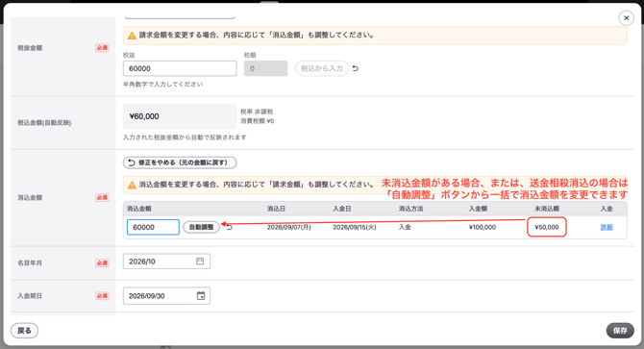Click the 消込金額 column header
This screenshot has width=644, height=349.
click(x=139, y=209)
